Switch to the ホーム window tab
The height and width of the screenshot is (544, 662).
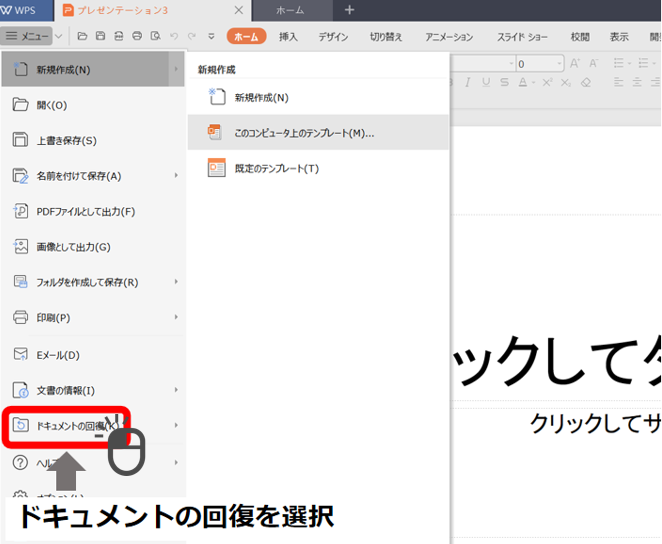290,10
